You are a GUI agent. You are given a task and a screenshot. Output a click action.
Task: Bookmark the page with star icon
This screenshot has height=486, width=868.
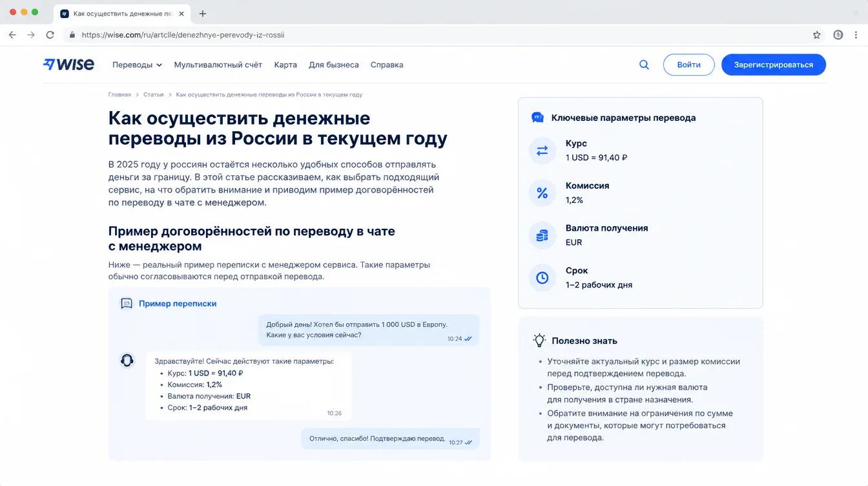pyautogui.click(x=817, y=35)
